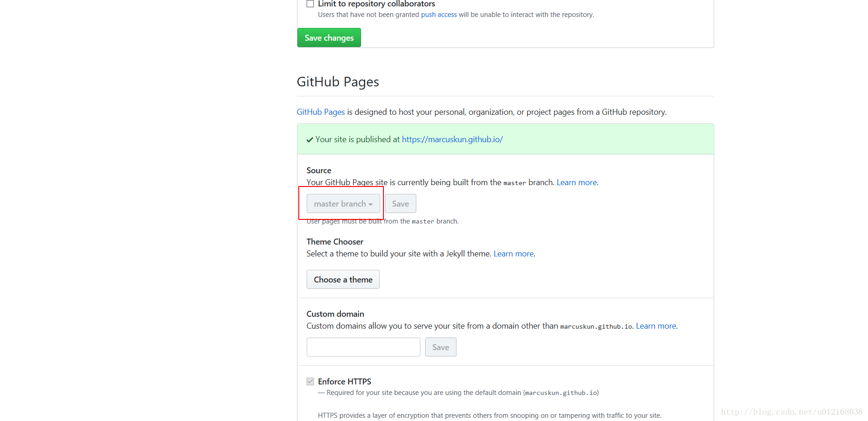This screenshot has width=868, height=421.
Task: Open Learn more link in Source section
Action: (577, 182)
